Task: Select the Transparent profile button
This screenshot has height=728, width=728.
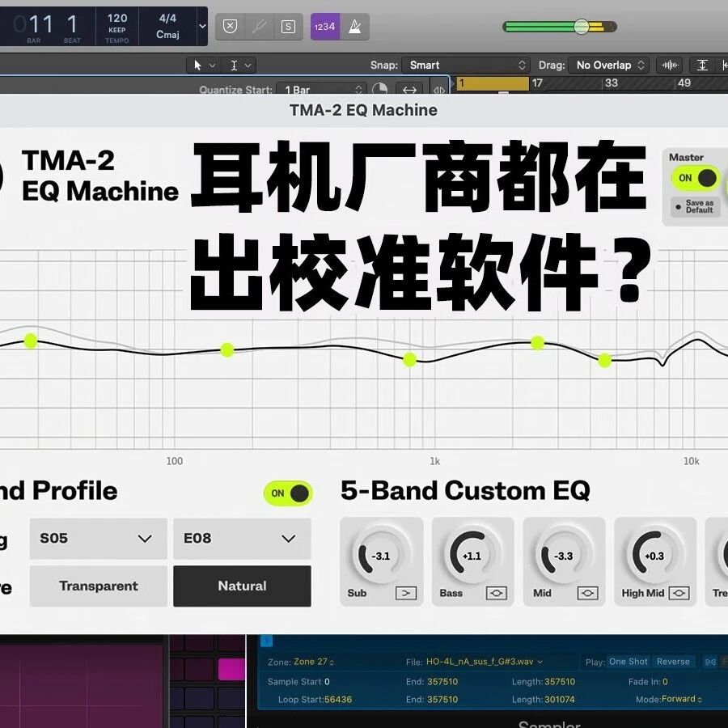Action: [x=99, y=586]
